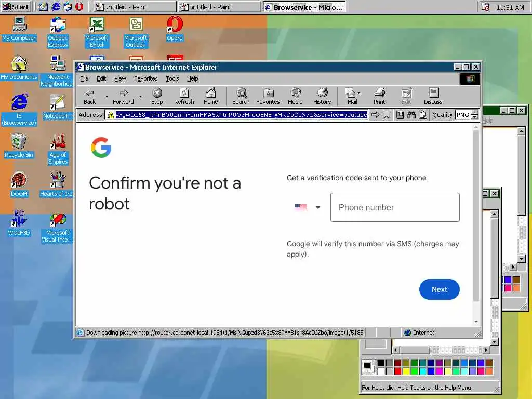This screenshot has width=532, height=399.
Task: Click the blue Next button
Action: pos(440,289)
